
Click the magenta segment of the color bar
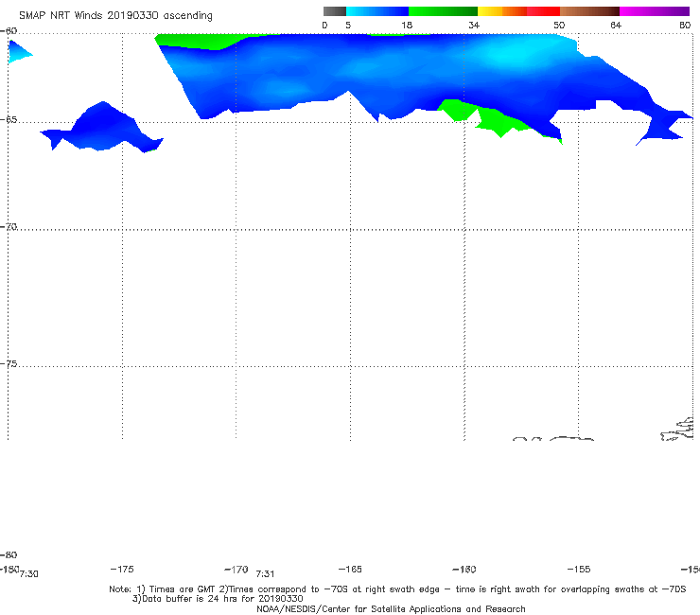[x=655, y=11]
